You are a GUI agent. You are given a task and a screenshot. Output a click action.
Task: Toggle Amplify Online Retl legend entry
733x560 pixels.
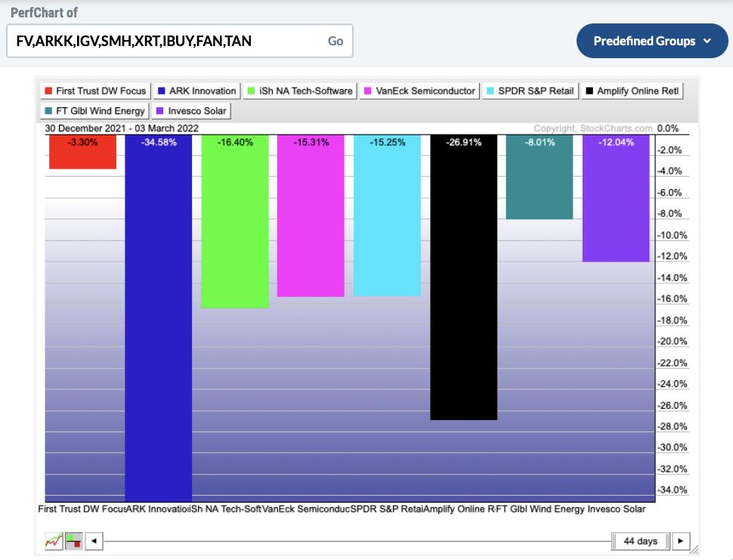coord(632,91)
